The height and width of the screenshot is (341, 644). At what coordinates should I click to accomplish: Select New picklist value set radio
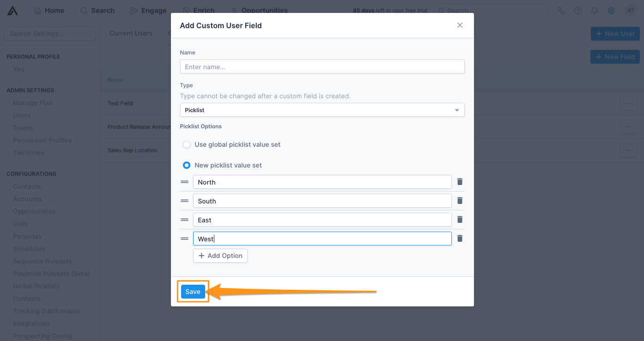pyautogui.click(x=187, y=165)
